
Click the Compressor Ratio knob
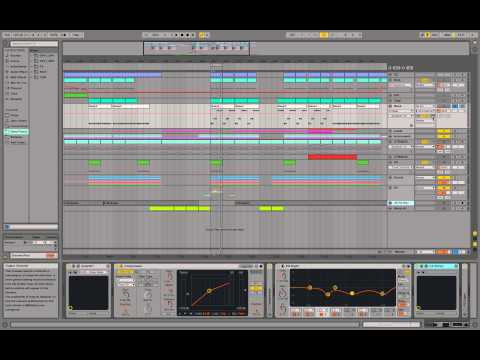click(x=169, y=276)
